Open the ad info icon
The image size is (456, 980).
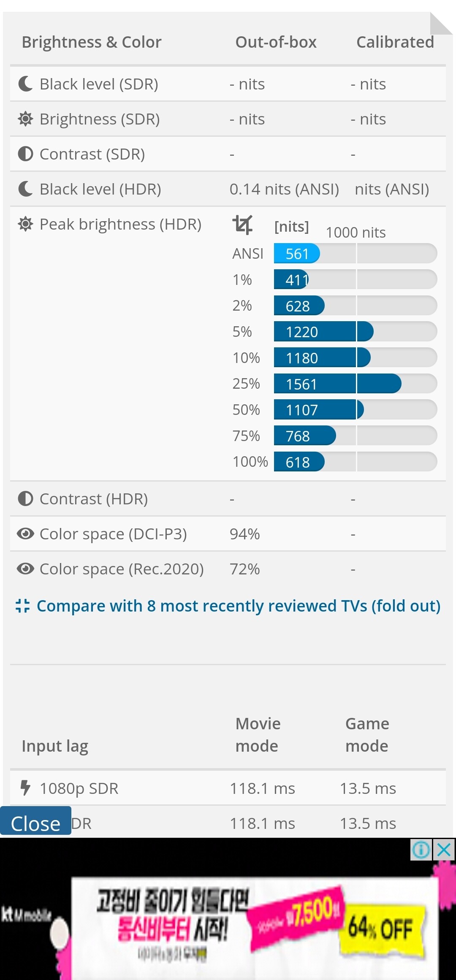(x=421, y=850)
